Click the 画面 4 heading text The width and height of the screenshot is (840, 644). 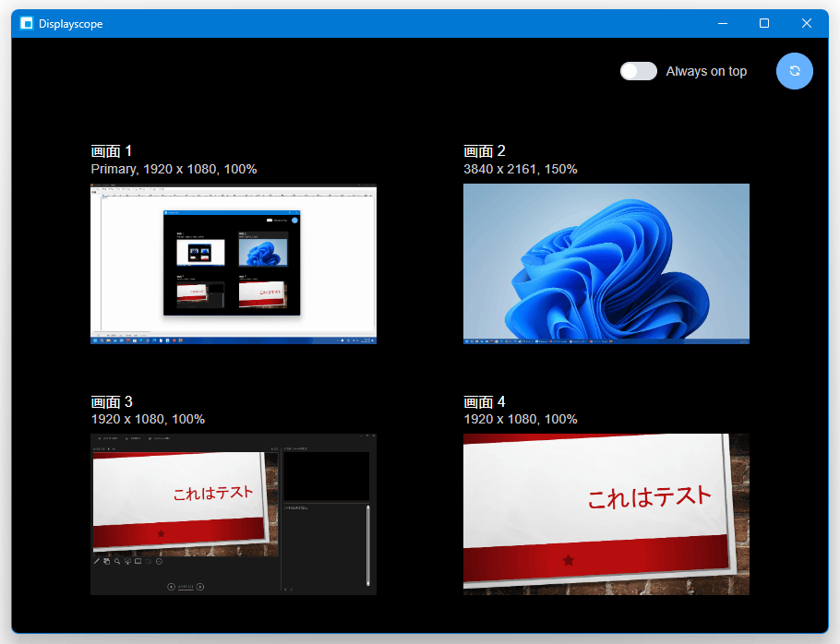point(485,401)
